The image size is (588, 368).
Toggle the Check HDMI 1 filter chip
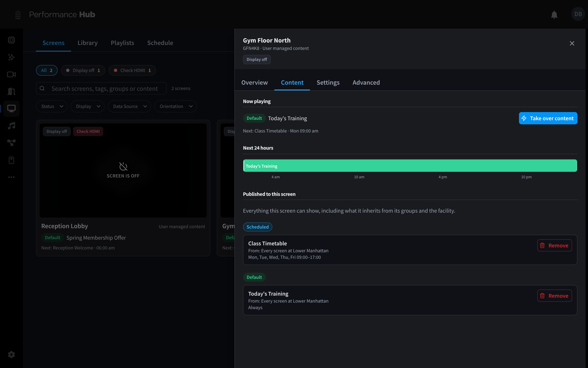pos(132,70)
